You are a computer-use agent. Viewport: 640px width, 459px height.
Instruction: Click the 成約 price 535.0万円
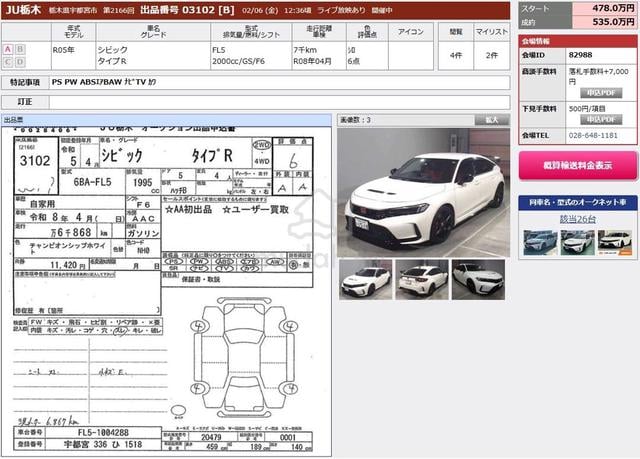[613, 22]
